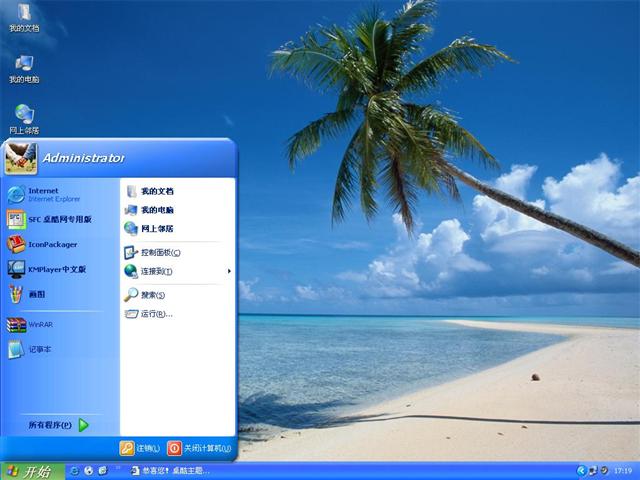Click the Administrator user avatar picture

click(x=21, y=158)
